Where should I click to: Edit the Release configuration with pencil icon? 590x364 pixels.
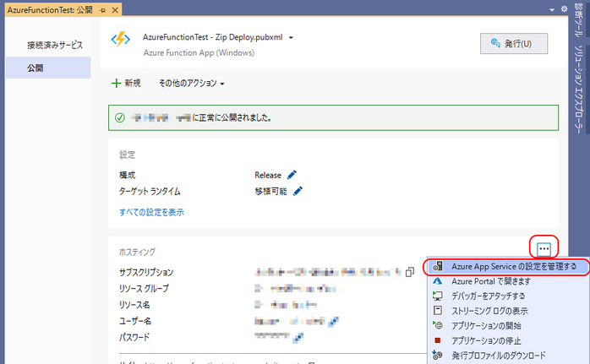[x=292, y=175]
